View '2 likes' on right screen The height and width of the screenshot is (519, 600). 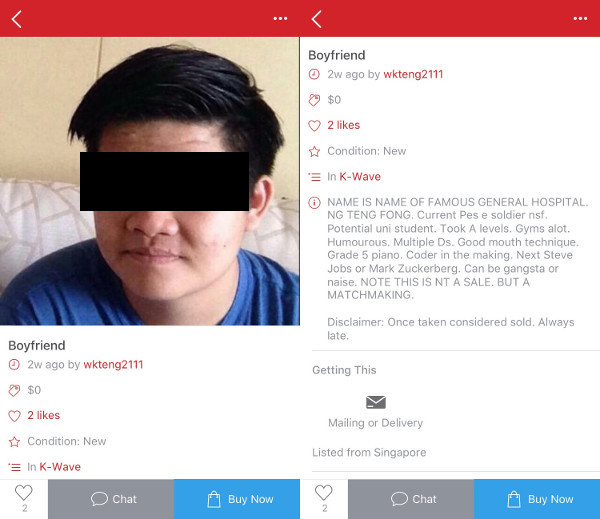pyautogui.click(x=344, y=125)
